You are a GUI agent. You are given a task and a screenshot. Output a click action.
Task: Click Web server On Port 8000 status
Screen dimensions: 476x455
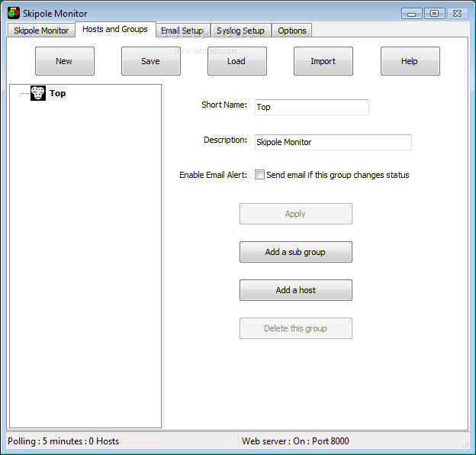pos(295,441)
